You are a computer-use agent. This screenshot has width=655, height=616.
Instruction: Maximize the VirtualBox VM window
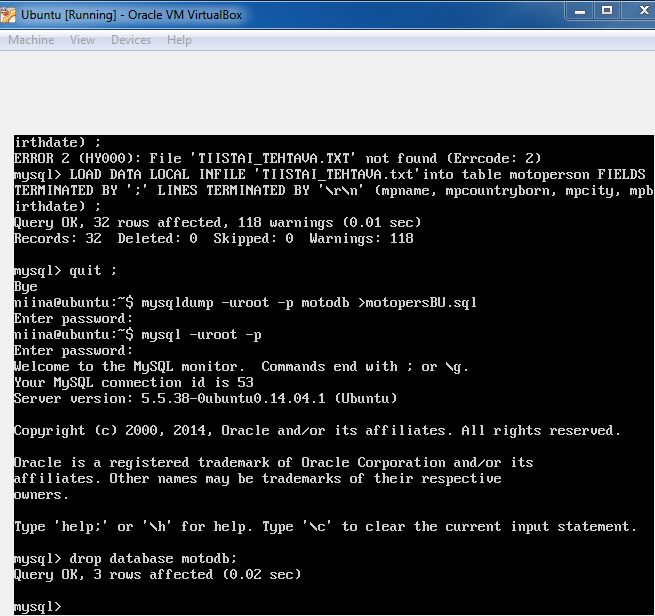tap(607, 10)
